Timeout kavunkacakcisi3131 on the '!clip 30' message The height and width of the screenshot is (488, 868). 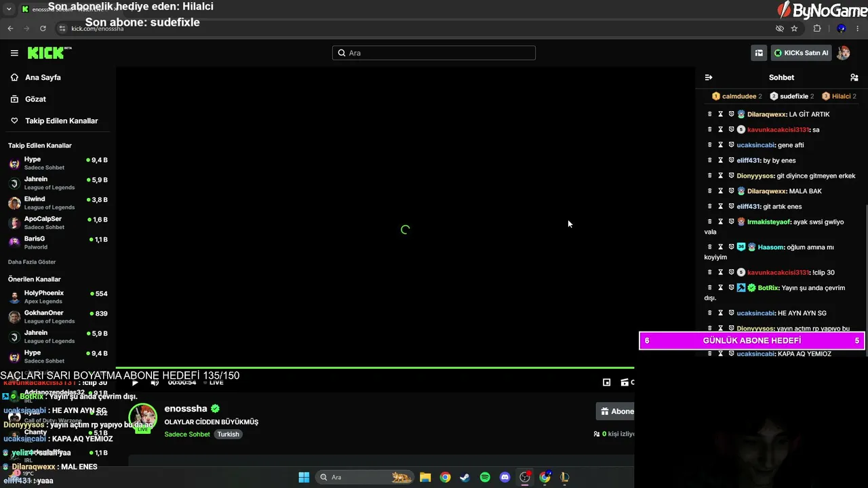[721, 272]
